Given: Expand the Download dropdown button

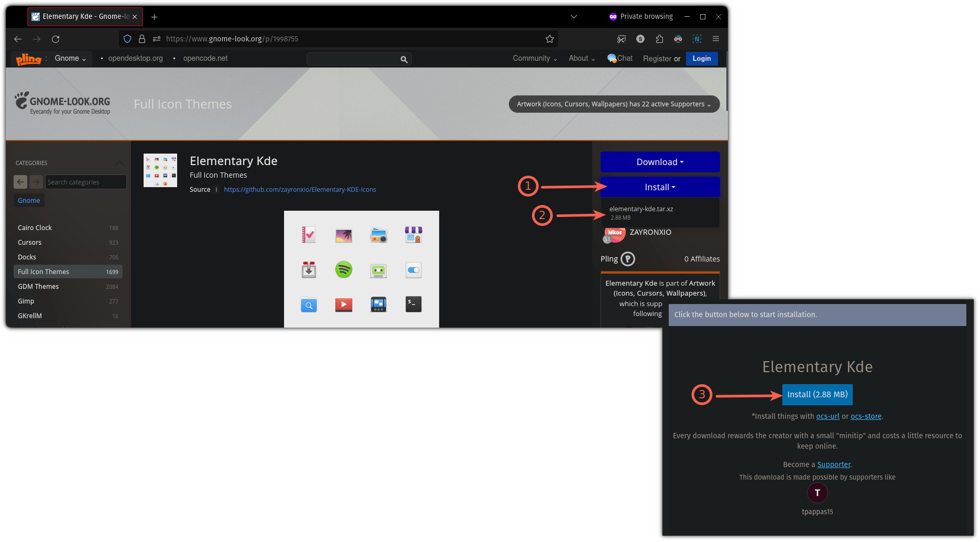Looking at the screenshot, I should tap(660, 162).
